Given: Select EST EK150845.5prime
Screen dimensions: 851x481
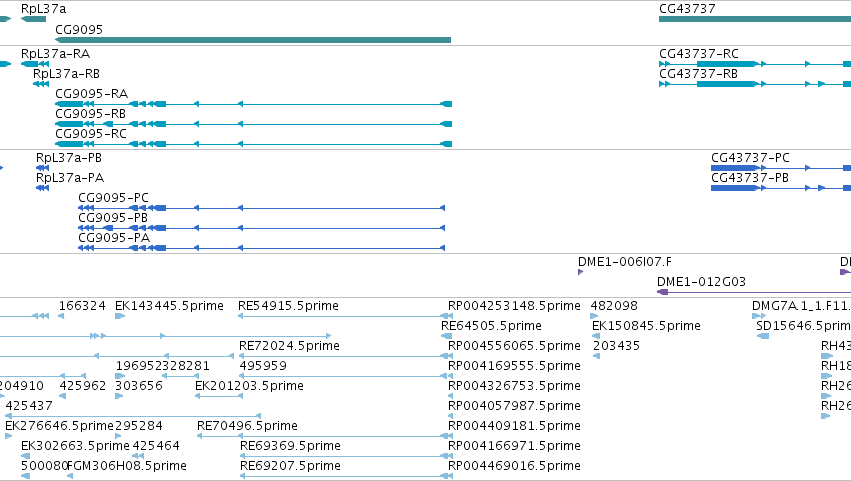Looking at the screenshot, I should click(596, 336).
